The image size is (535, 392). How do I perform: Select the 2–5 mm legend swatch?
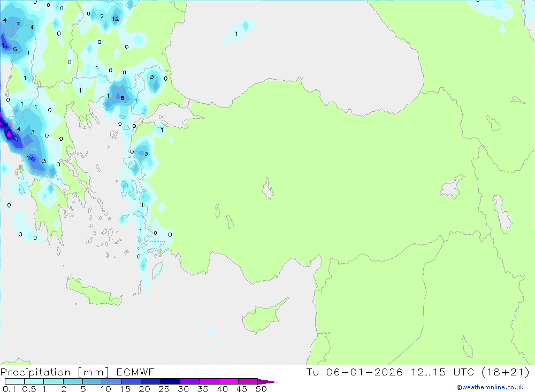click(73, 381)
